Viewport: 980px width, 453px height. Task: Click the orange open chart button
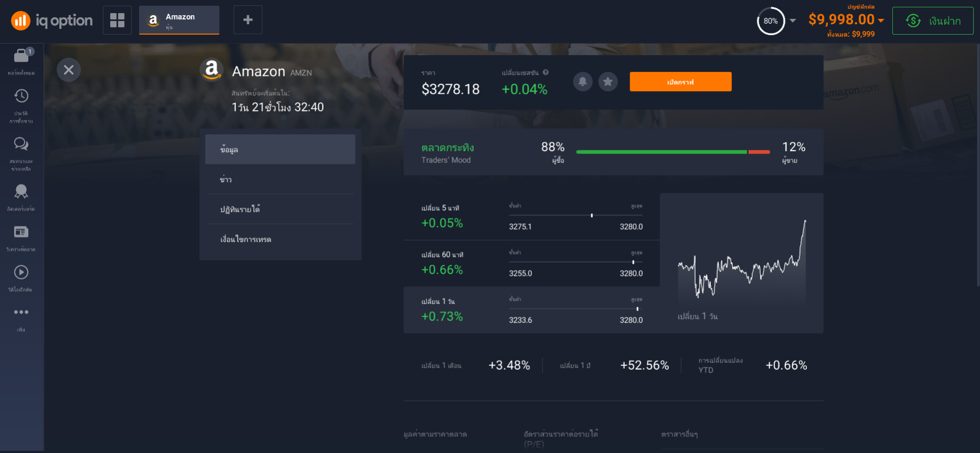[x=680, y=82]
